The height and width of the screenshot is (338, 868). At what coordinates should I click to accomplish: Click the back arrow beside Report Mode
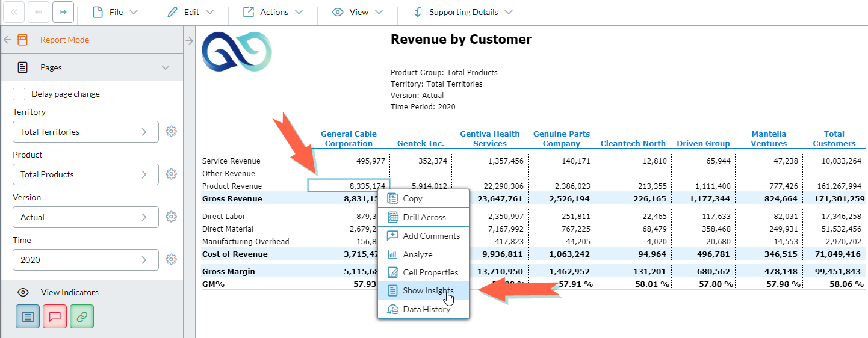(7, 40)
